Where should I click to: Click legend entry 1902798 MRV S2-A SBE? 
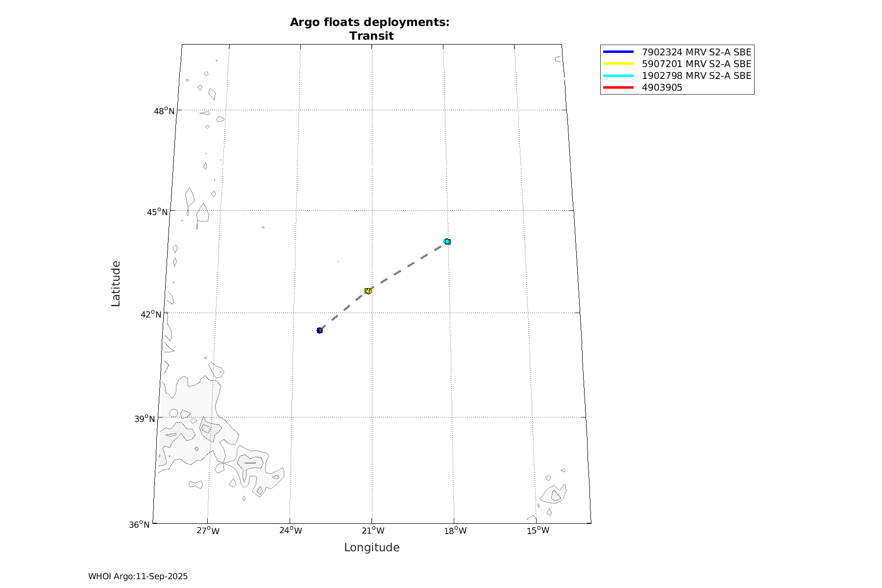point(696,76)
